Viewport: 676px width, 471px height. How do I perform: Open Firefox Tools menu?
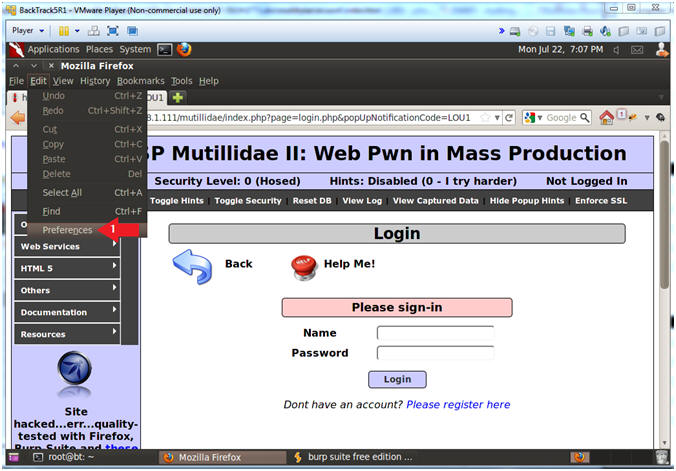(182, 81)
